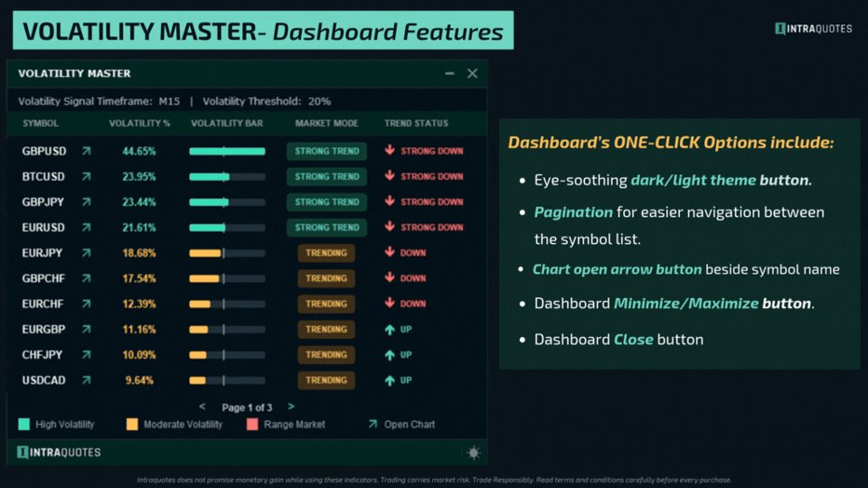The height and width of the screenshot is (488, 868).
Task: Click the VOLATILITY MASTER window title
Action: [x=74, y=73]
